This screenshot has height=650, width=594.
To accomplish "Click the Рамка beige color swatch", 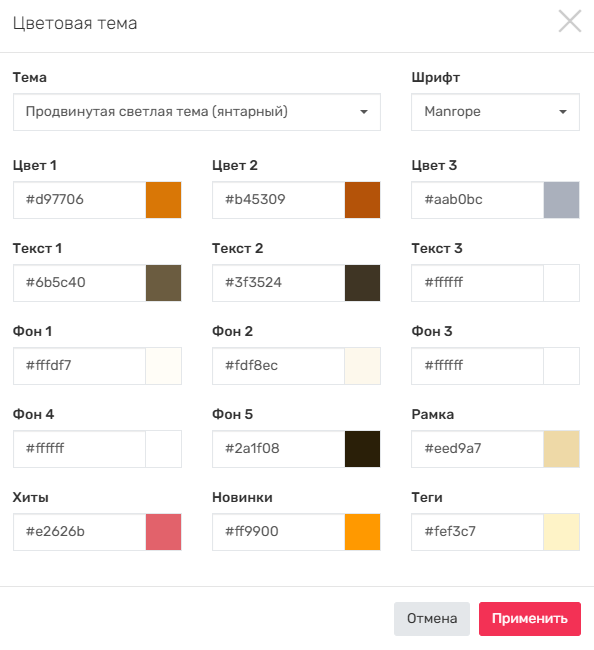I will [x=561, y=449].
